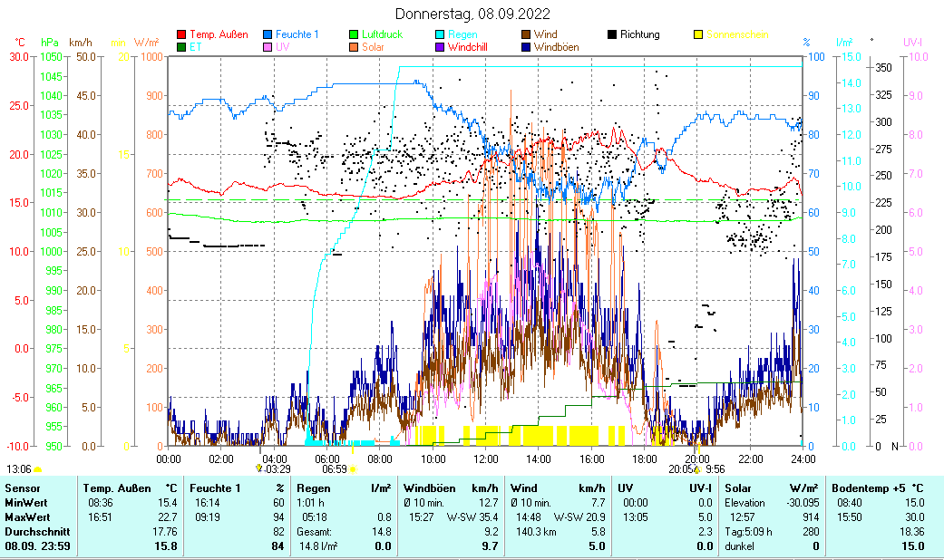
Task: Click the 'MinWert' row label
Action: (x=26, y=503)
